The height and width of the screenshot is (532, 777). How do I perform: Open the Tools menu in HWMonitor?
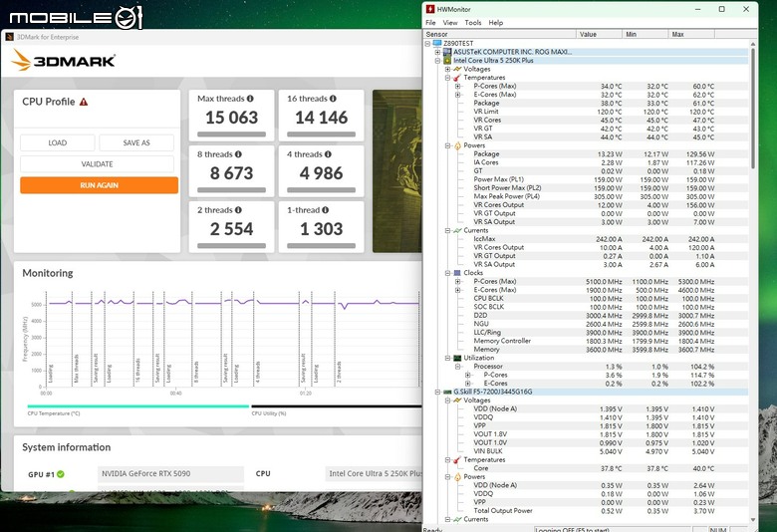pyautogui.click(x=473, y=22)
